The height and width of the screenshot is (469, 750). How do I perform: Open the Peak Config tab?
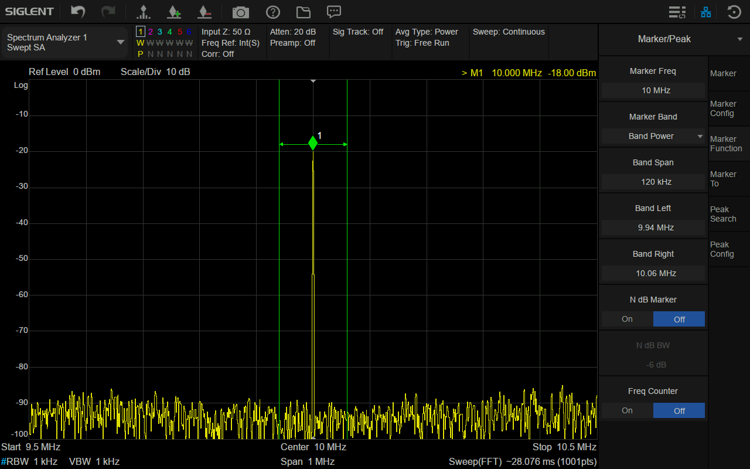pos(728,249)
